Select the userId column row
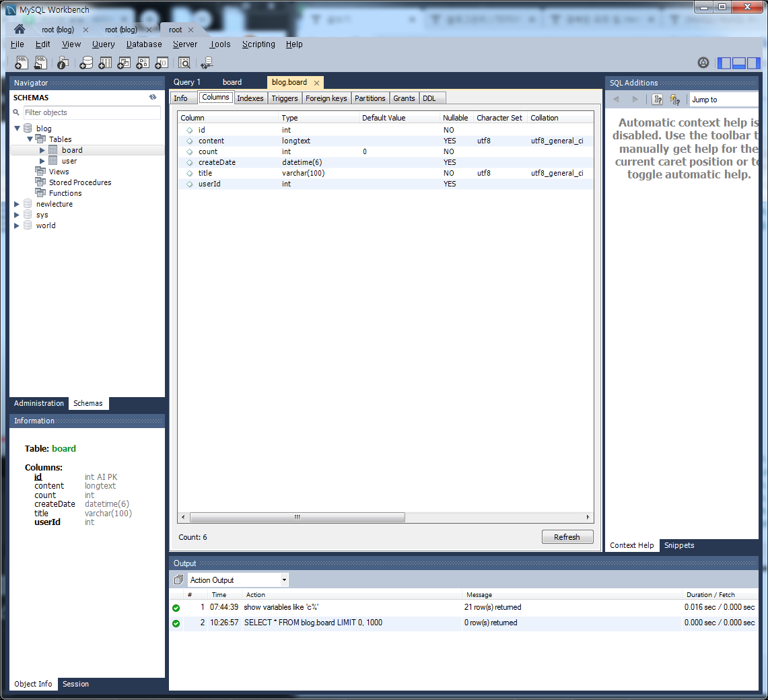Viewport: 768px width, 700px height. [x=386, y=184]
